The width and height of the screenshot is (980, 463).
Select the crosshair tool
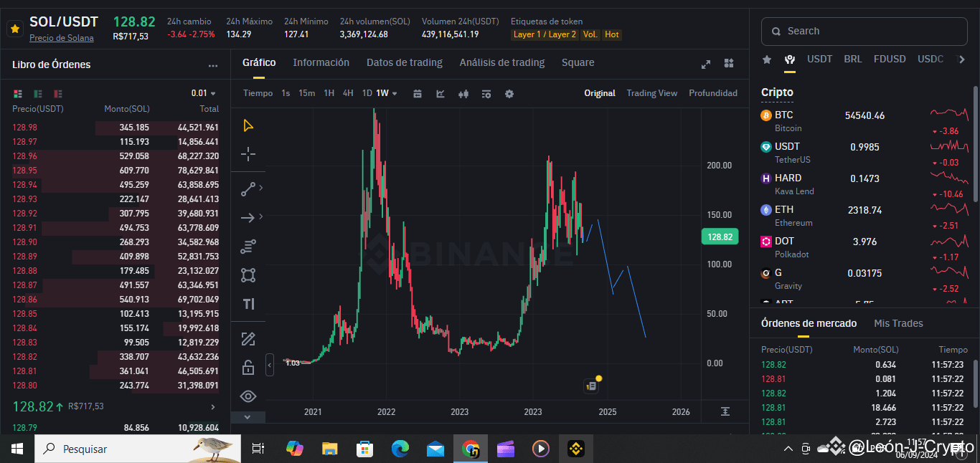click(248, 154)
